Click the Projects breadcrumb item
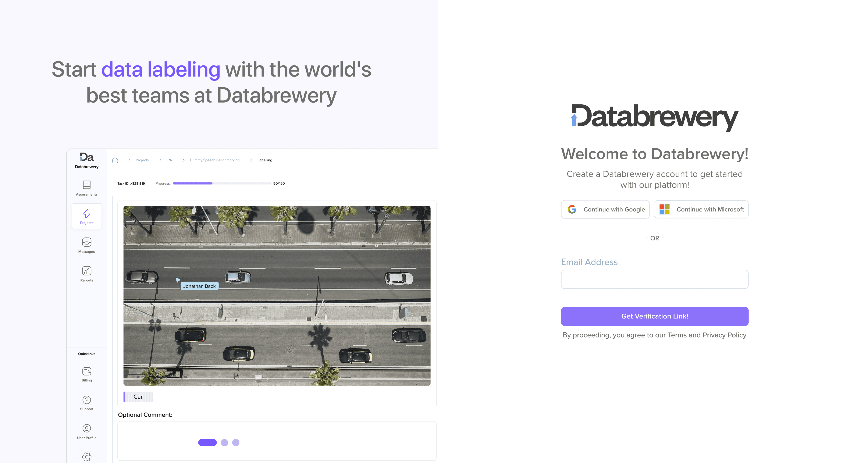 click(142, 160)
